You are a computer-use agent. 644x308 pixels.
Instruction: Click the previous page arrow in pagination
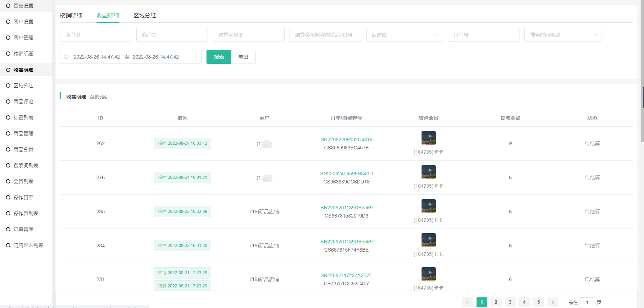tap(467, 302)
